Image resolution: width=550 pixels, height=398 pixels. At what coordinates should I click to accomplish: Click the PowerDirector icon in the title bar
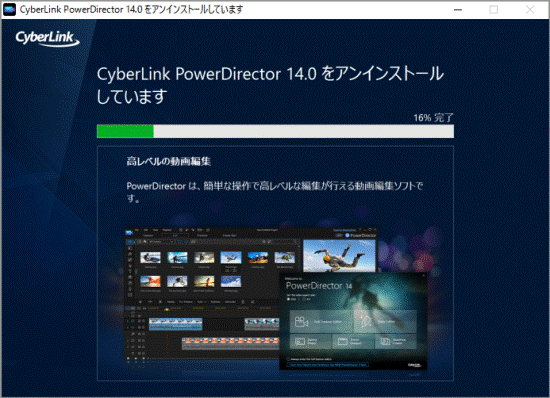9,9
